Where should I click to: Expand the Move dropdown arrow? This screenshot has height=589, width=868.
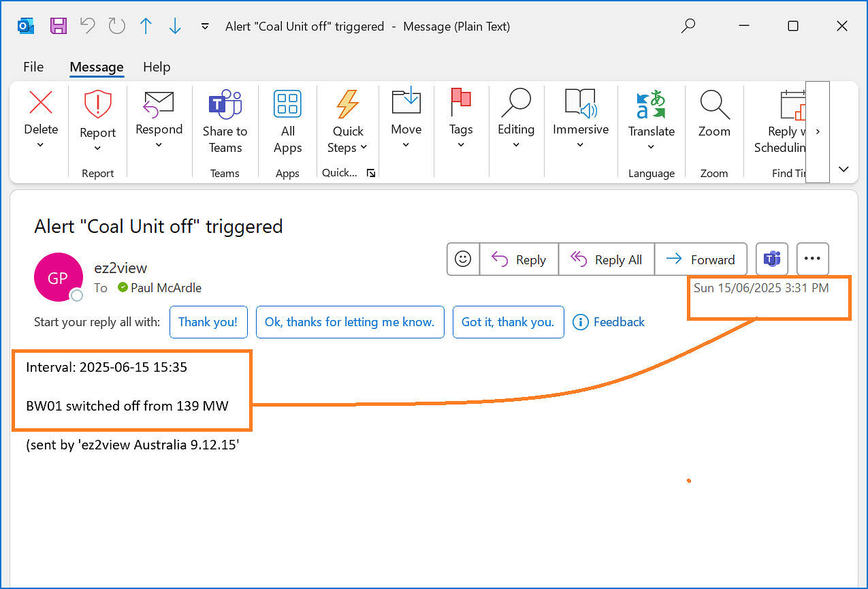click(406, 144)
